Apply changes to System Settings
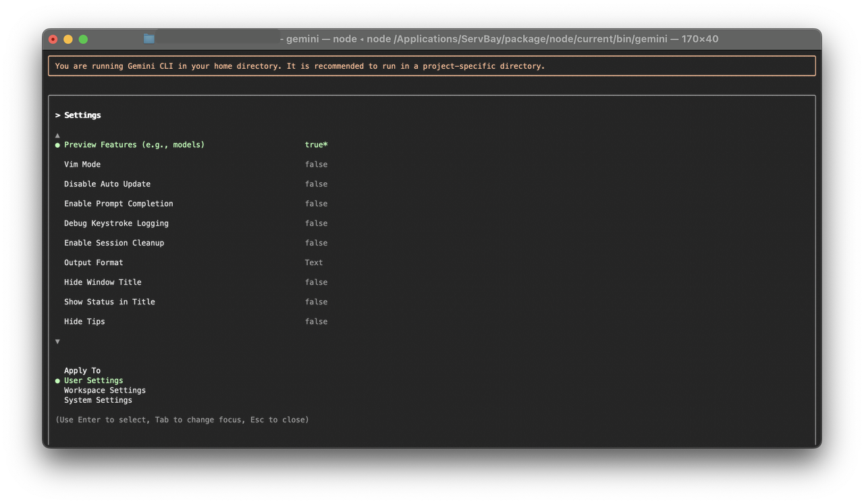This screenshot has width=864, height=504. (98, 399)
